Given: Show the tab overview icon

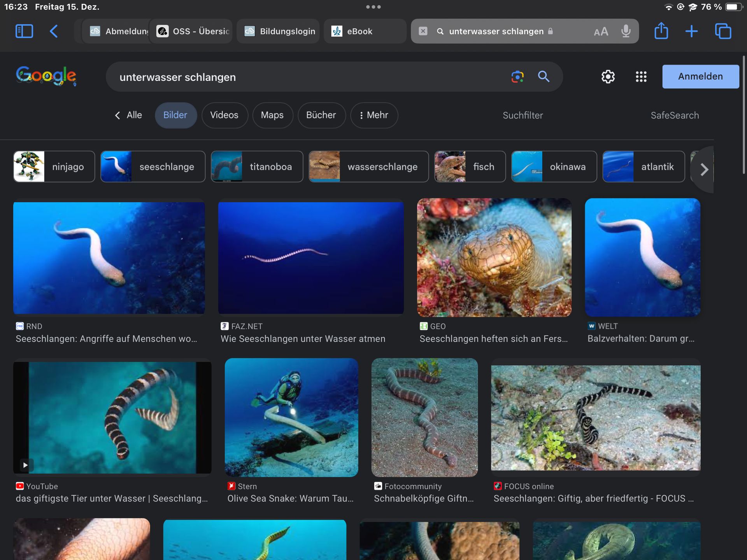Looking at the screenshot, I should coord(723,31).
